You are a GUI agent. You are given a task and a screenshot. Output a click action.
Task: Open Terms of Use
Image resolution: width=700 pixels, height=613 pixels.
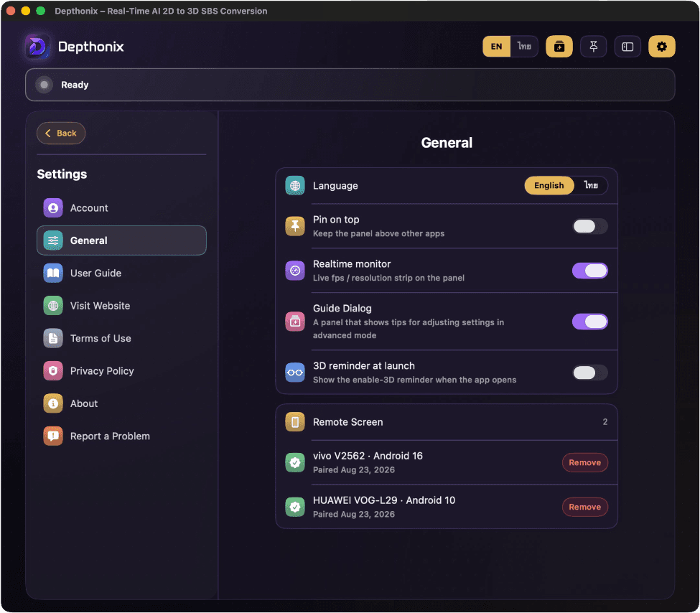[x=121, y=338]
